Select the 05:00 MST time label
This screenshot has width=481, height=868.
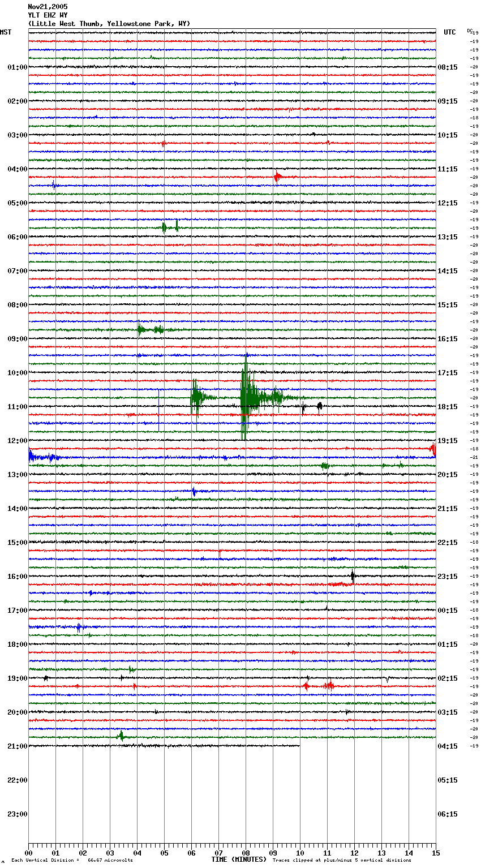(x=18, y=203)
